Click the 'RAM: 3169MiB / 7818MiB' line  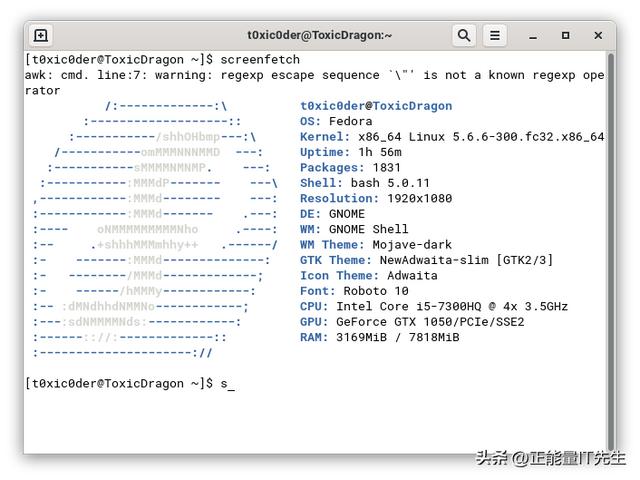[x=380, y=338]
